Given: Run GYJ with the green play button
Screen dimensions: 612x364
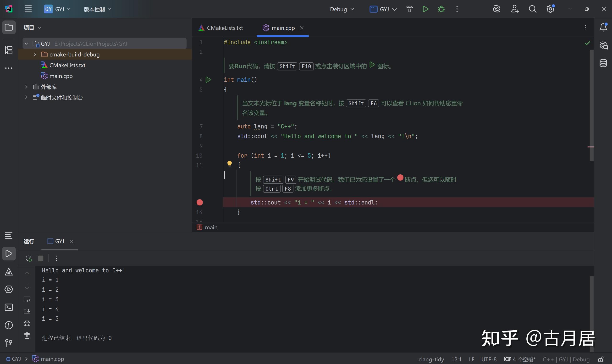Looking at the screenshot, I should coord(425,9).
